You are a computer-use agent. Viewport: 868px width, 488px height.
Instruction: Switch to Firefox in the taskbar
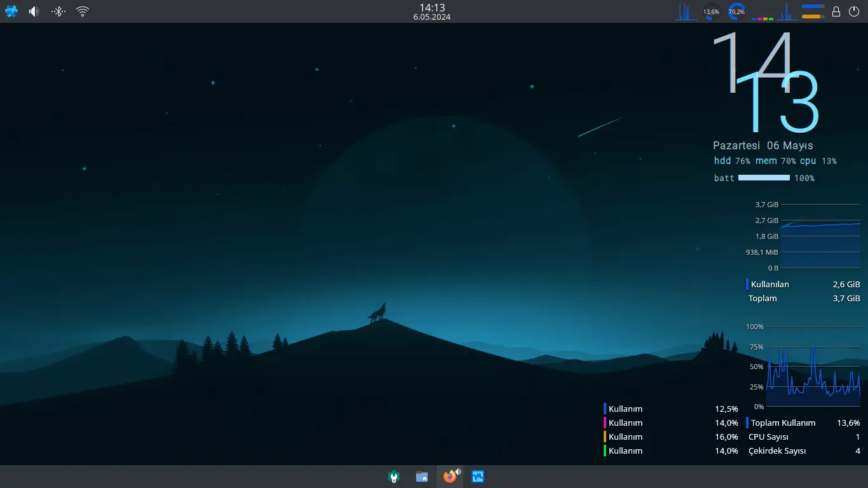pos(450,477)
